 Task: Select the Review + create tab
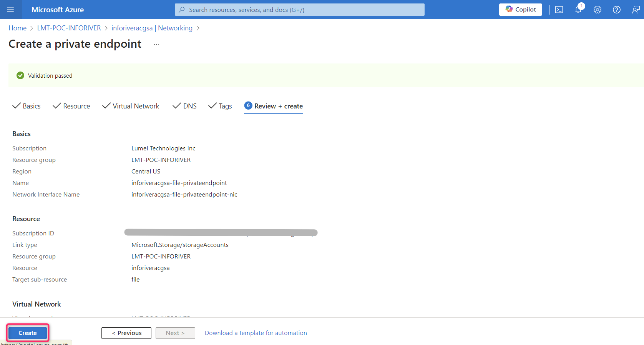(x=274, y=106)
